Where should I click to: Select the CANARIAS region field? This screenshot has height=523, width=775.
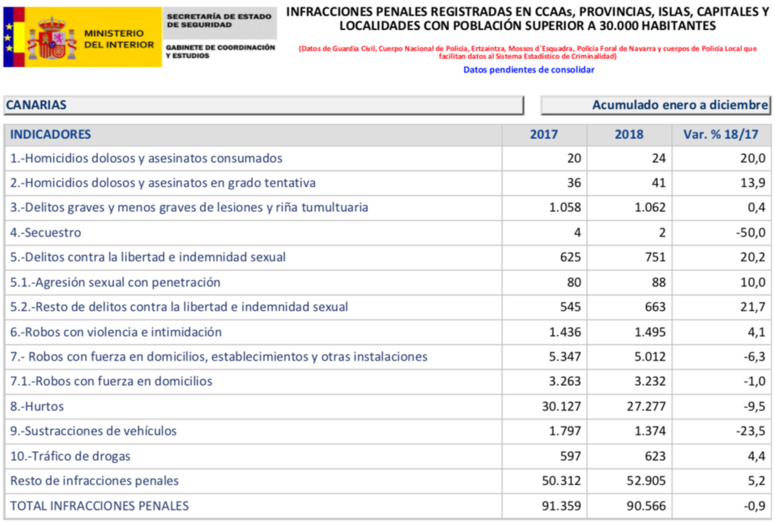263,105
